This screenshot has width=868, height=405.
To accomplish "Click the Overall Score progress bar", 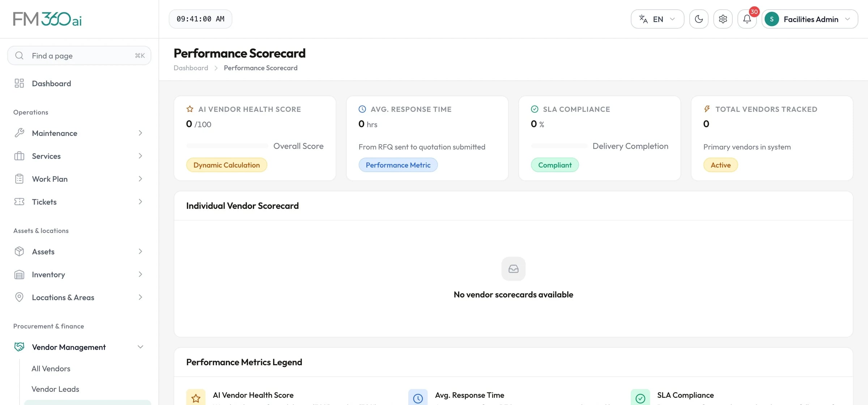I will pos(227,146).
